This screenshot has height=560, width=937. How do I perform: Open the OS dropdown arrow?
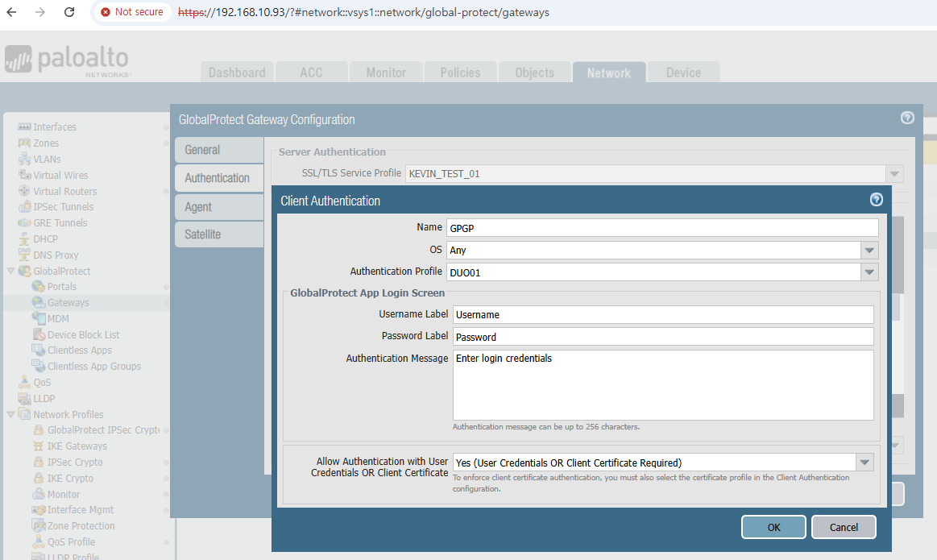click(869, 251)
